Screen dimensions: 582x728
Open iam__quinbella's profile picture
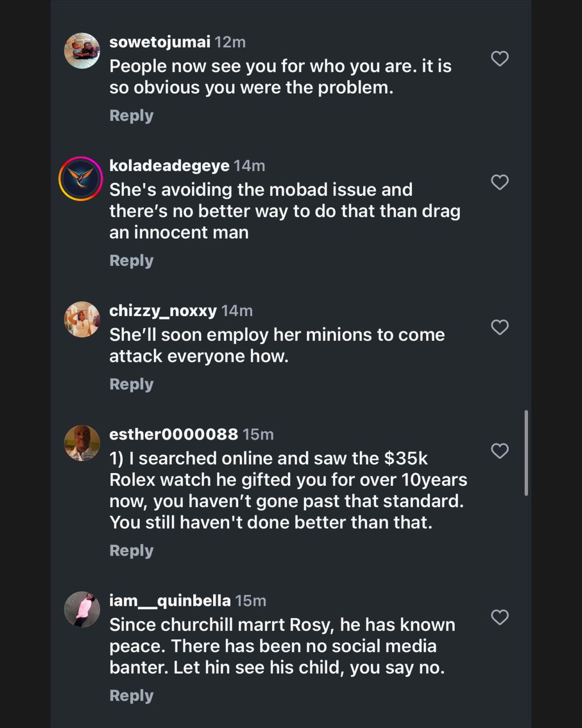coord(82,609)
